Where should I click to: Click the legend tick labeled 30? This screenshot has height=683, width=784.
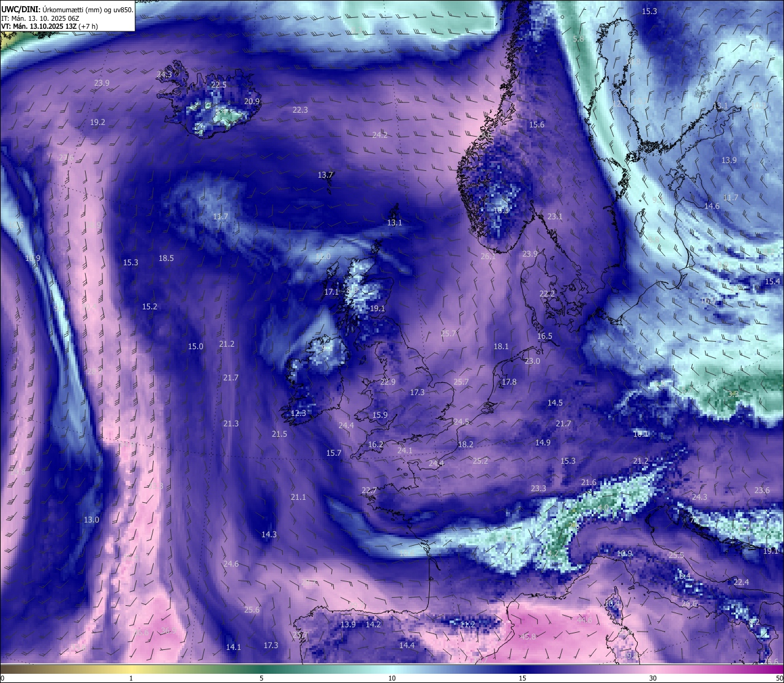point(653,678)
